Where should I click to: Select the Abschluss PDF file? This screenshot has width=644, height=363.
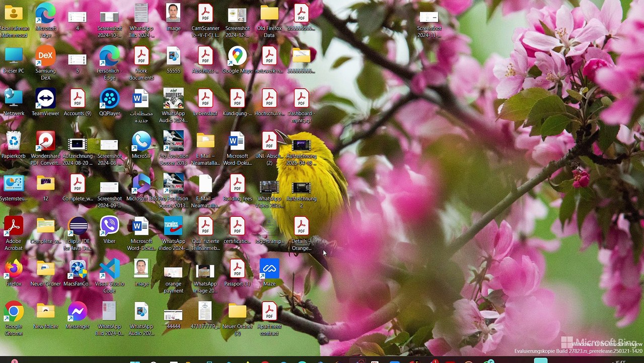(205, 60)
